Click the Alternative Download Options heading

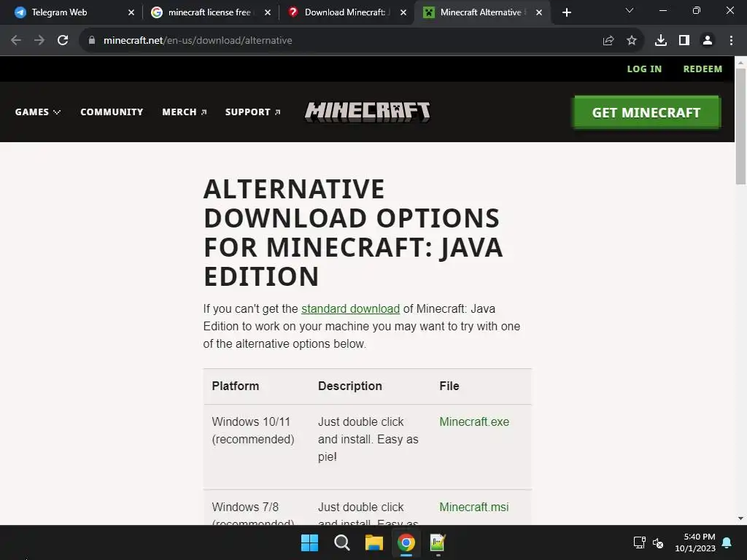pos(353,233)
